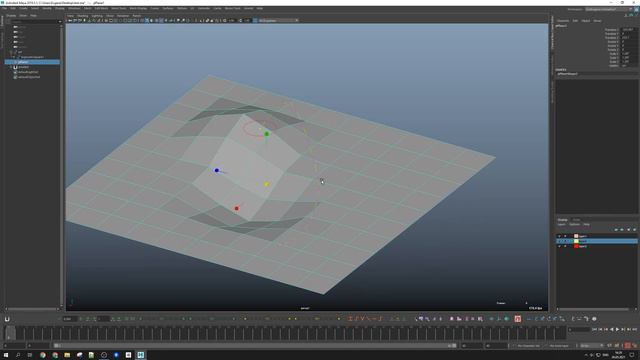
Task: Open the Channel Box Channels menu
Action: click(x=563, y=21)
